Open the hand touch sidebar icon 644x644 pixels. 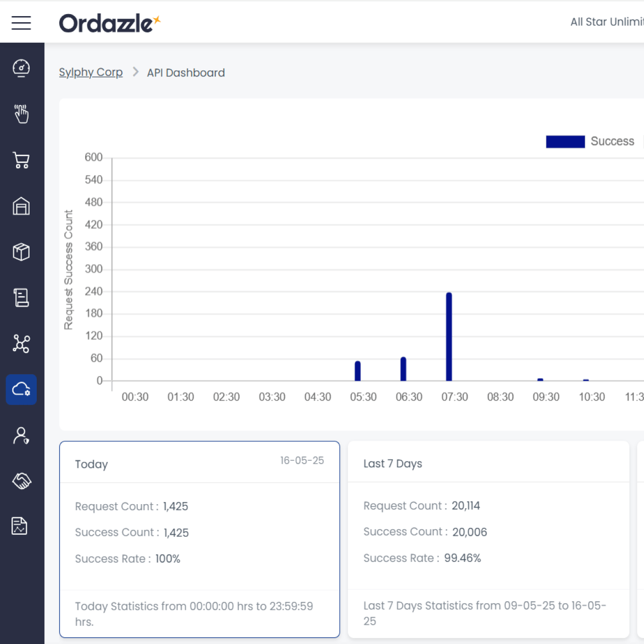[21, 114]
